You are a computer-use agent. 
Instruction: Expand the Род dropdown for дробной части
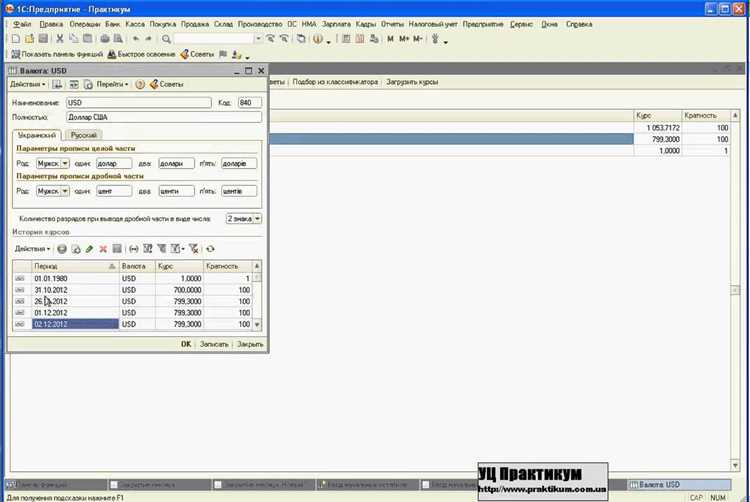[65, 191]
